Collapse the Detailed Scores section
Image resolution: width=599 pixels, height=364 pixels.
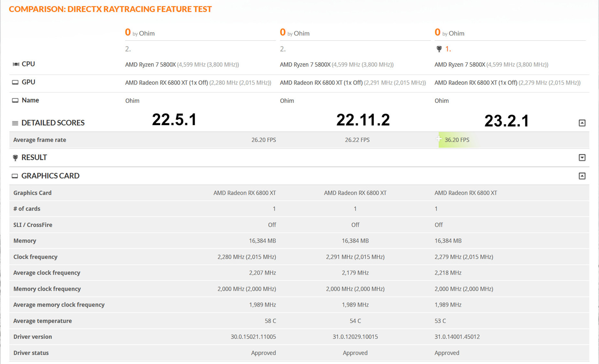[x=582, y=123]
